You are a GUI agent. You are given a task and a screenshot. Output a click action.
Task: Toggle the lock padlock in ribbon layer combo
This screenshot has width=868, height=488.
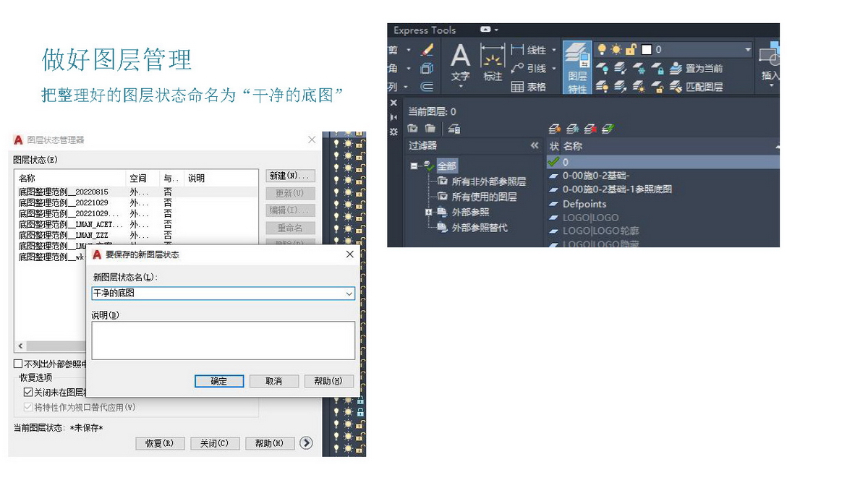pyautogui.click(x=631, y=49)
